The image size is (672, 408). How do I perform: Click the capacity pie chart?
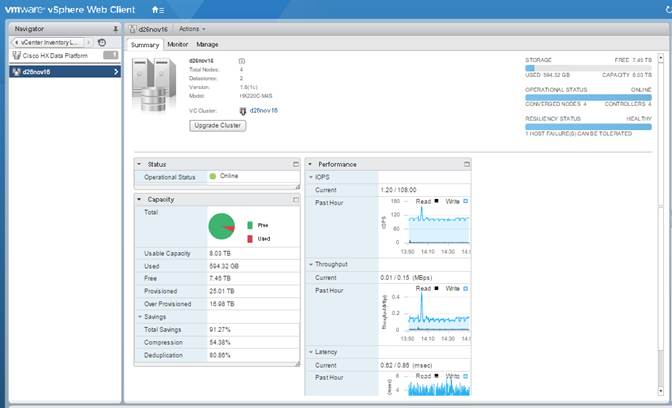[222, 227]
